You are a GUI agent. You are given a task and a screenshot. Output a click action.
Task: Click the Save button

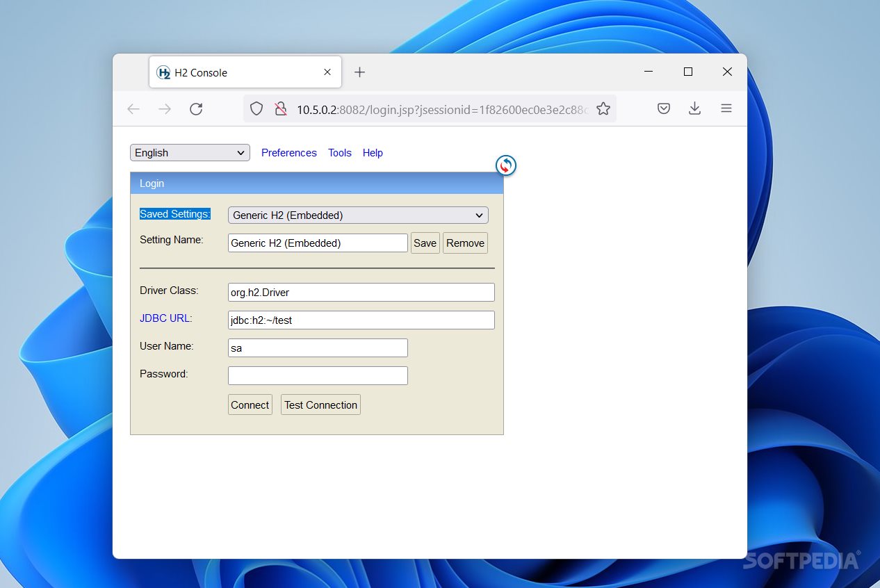425,243
